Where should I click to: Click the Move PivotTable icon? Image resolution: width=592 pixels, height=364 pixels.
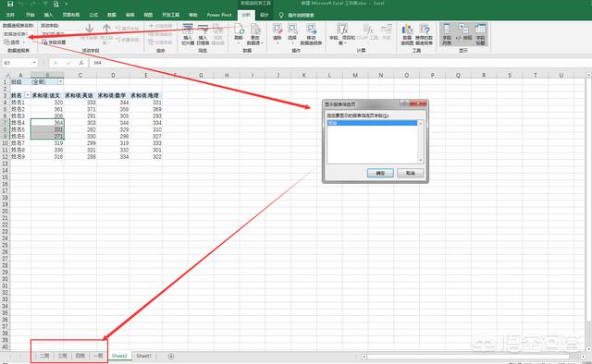311,34
